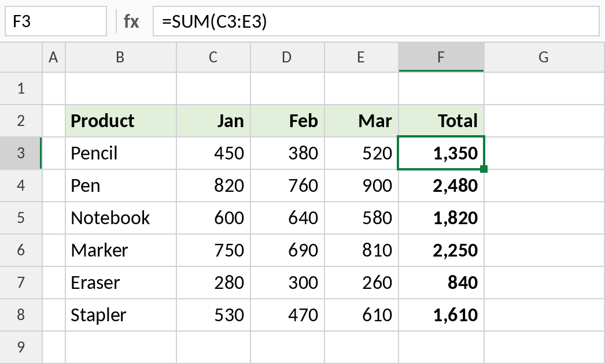Image resolution: width=605 pixels, height=364 pixels.
Task: Click Eraser's total 840
Action: click(441, 283)
